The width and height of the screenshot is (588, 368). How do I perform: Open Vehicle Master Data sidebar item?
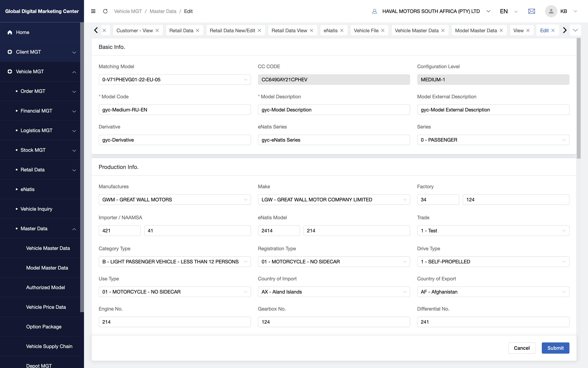click(x=40, y=248)
